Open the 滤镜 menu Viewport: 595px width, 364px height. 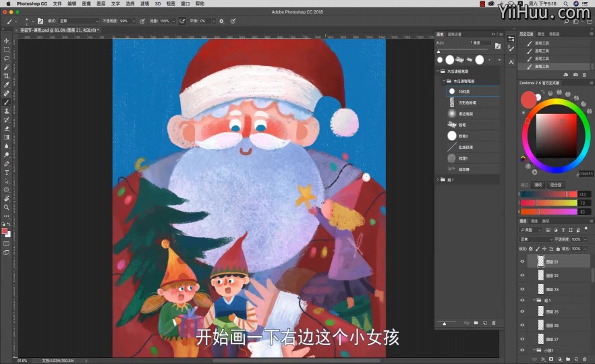coord(144,3)
